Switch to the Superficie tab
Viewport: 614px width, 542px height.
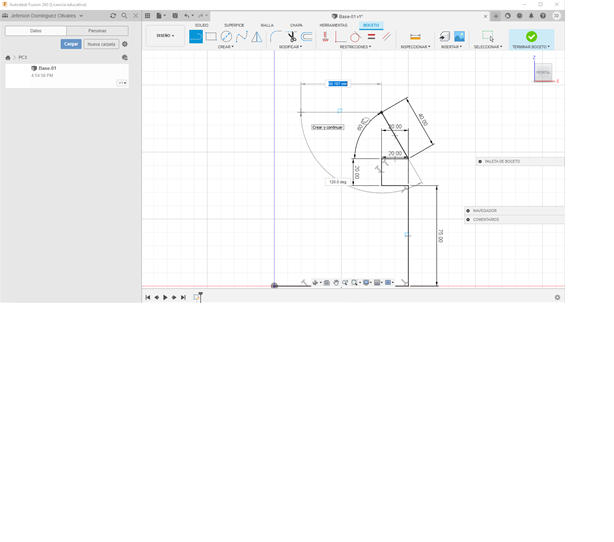[x=234, y=25]
